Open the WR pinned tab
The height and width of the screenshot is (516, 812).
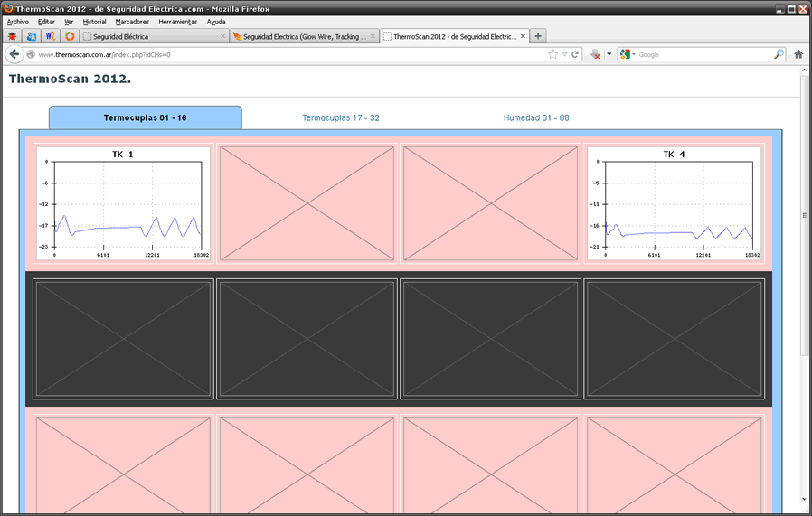click(x=51, y=36)
